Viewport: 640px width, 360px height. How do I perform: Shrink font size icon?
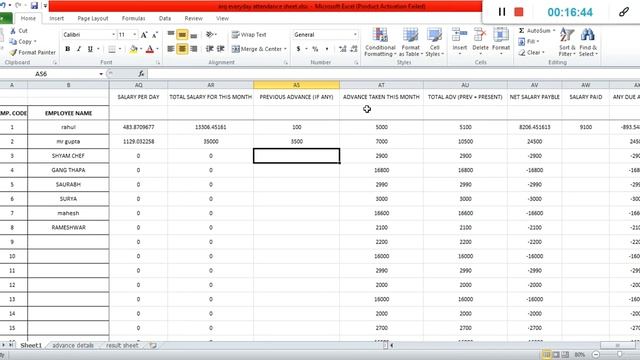155,35
